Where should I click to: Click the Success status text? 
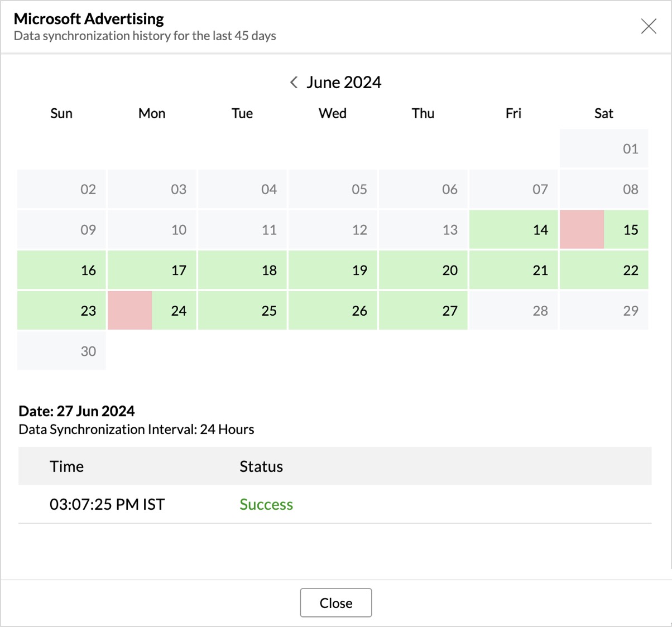pyautogui.click(x=266, y=504)
